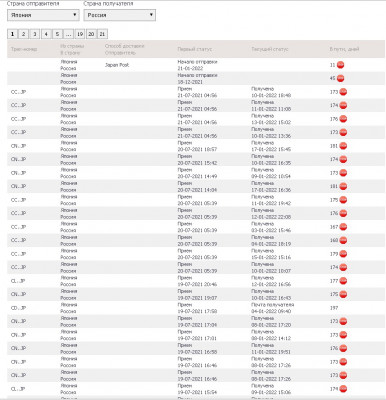Viewport: 386px width, 400px height.
Task: Click the Получена 17-01-2022 16:36 status
Action: [271, 186]
